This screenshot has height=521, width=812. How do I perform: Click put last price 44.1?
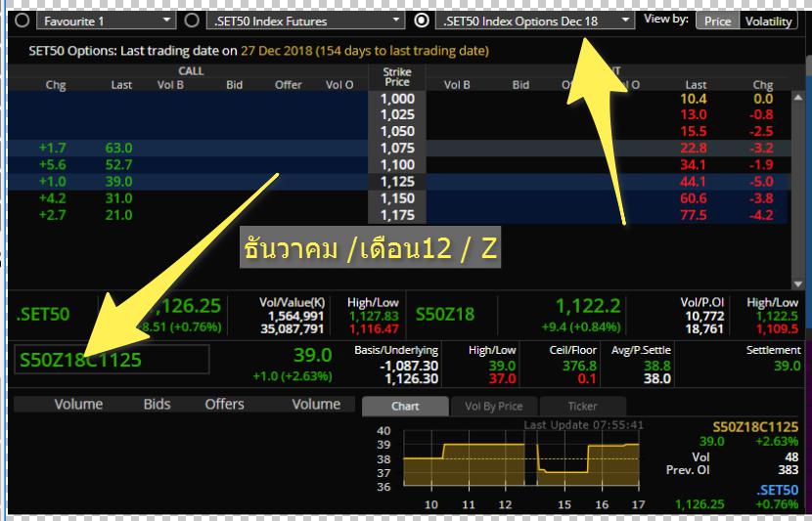click(694, 182)
